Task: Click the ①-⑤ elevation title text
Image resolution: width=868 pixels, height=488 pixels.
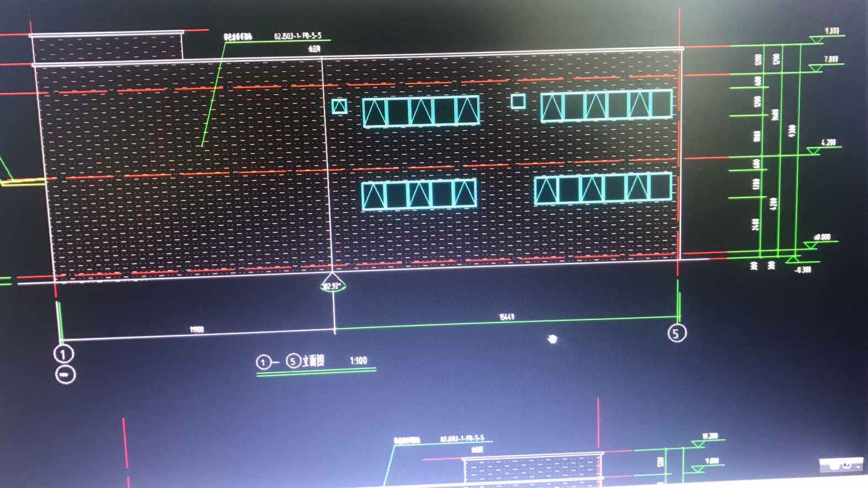Action: (x=290, y=362)
